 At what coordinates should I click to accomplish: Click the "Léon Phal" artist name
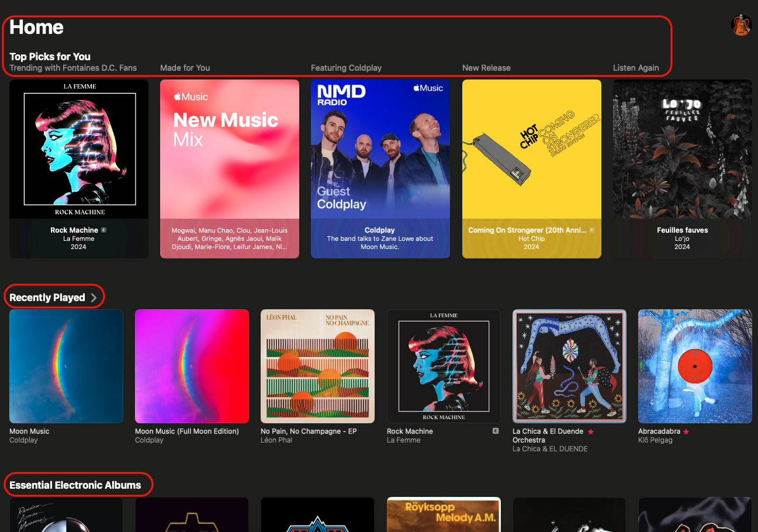(x=276, y=440)
